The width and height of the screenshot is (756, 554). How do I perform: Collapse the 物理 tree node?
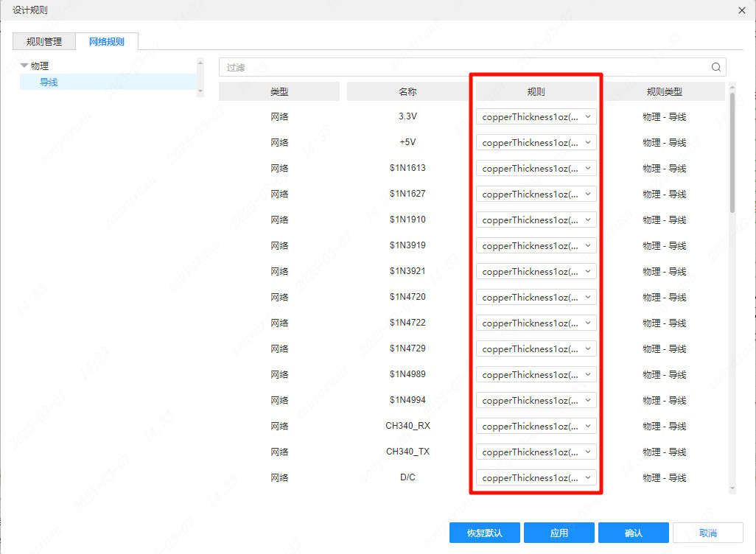tap(25, 66)
